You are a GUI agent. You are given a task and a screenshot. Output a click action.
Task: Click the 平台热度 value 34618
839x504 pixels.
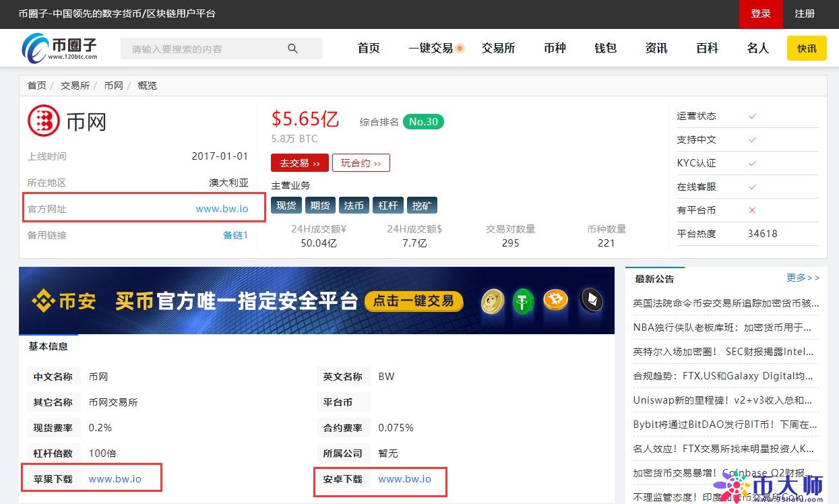coord(762,234)
